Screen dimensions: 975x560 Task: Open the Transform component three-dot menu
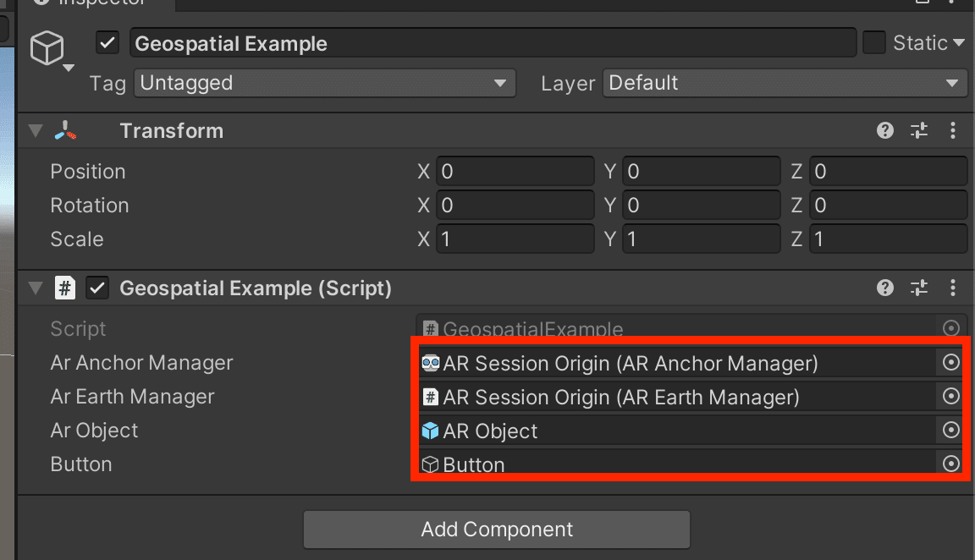coord(953,130)
